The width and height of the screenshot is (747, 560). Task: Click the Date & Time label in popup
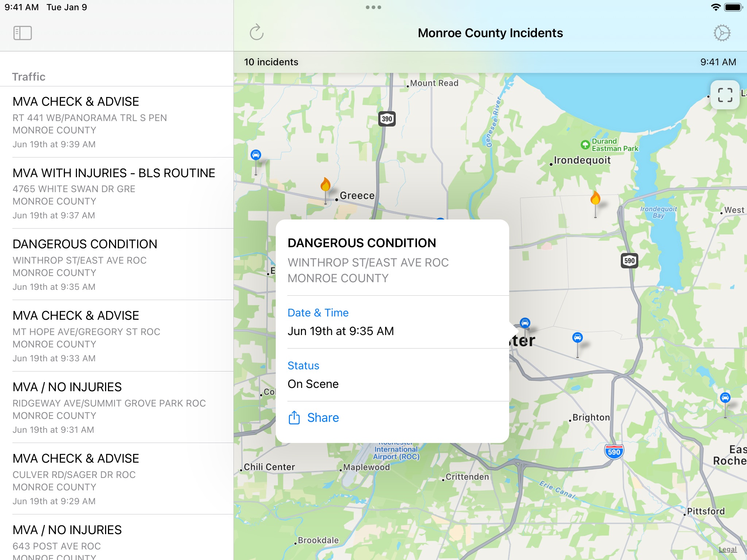(318, 312)
